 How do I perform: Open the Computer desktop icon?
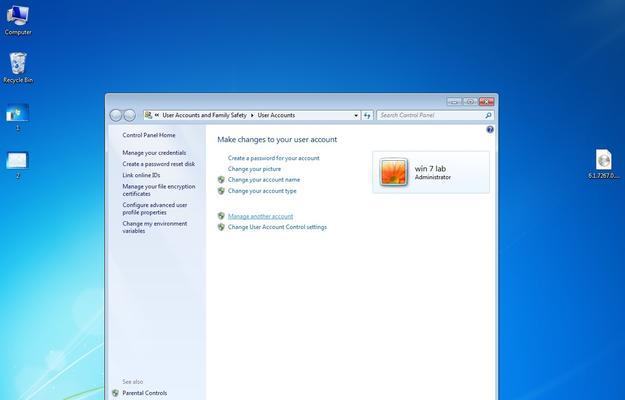pyautogui.click(x=18, y=20)
